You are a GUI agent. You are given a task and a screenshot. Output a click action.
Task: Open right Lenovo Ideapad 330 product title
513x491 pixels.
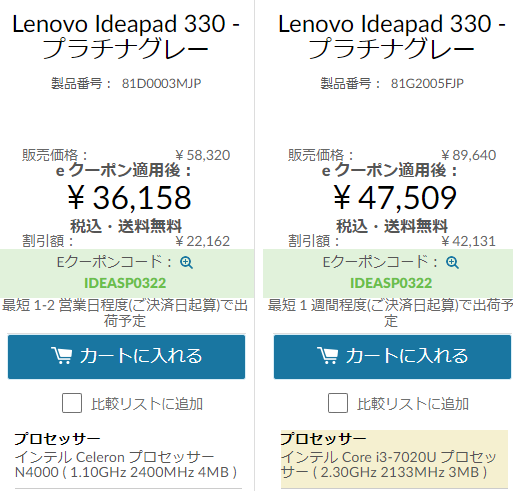[x=392, y=36]
